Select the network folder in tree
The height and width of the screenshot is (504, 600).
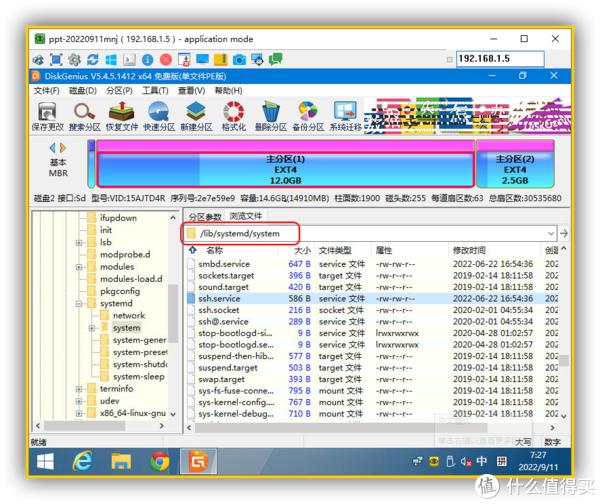(129, 316)
